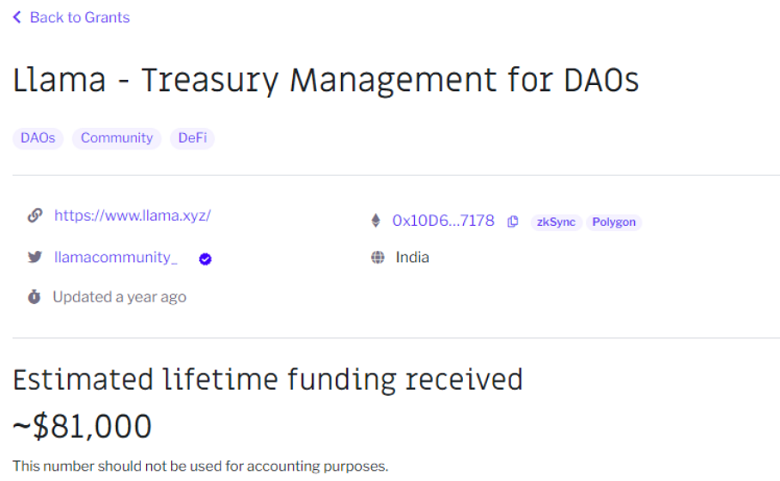780x481 pixels.
Task: Click the Twitter bird icon
Action: [35, 257]
